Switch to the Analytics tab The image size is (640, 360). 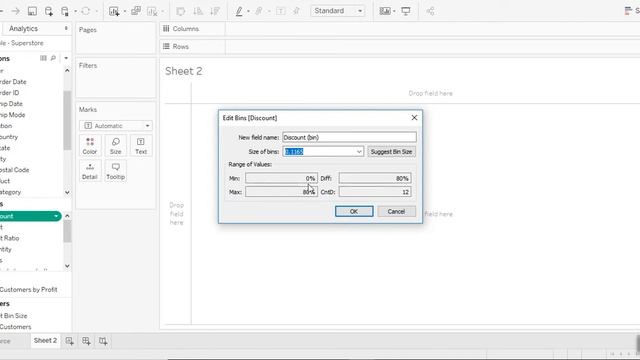pyautogui.click(x=23, y=29)
